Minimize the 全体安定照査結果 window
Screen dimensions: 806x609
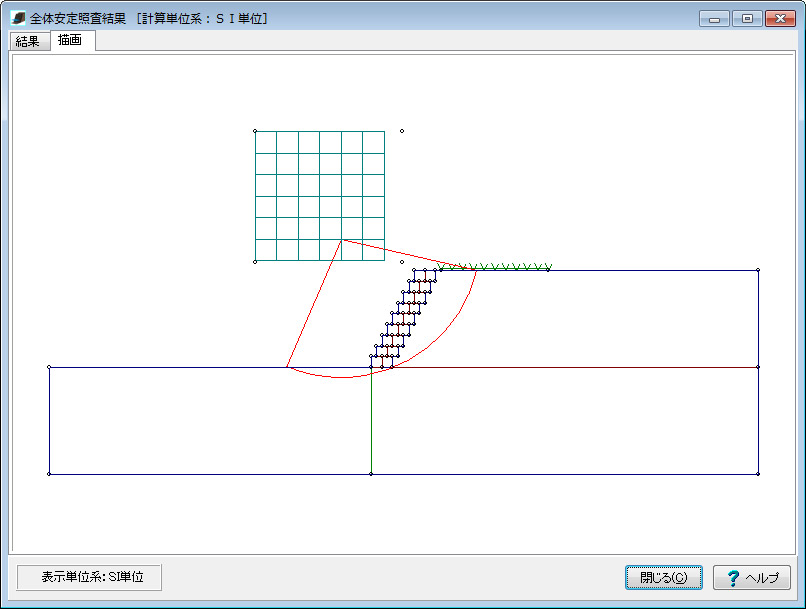pos(714,19)
